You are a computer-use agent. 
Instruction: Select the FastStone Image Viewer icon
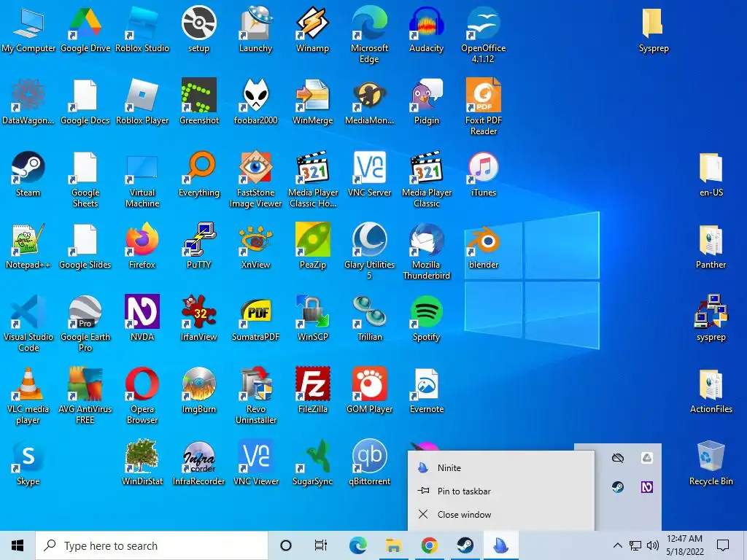(256, 179)
